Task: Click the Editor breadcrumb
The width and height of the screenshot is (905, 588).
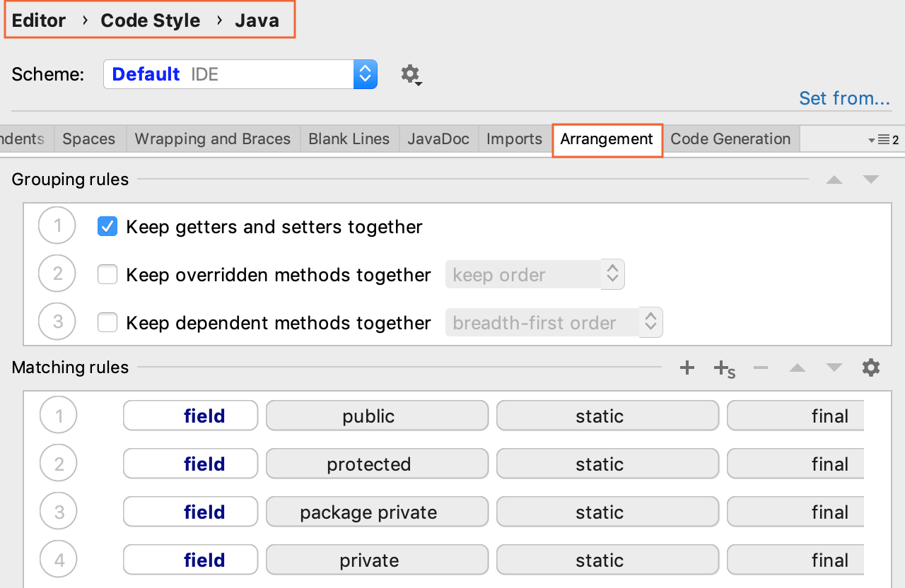Action: tap(39, 20)
